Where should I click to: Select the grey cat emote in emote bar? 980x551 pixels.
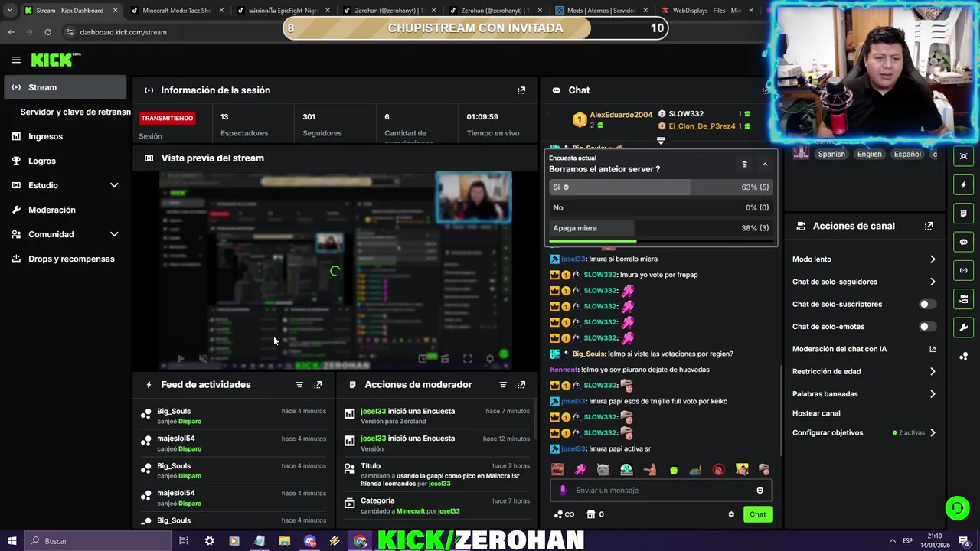coord(603,470)
